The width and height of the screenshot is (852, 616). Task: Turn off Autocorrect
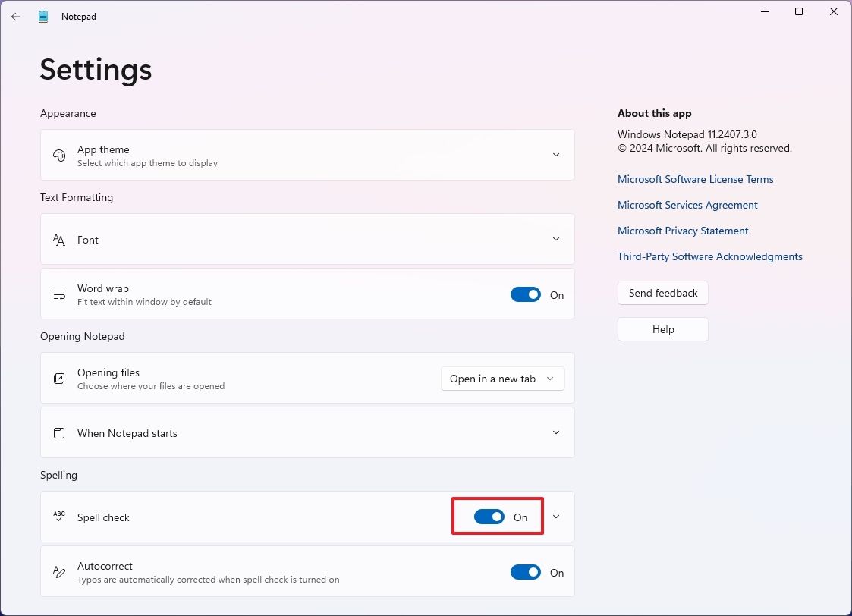[525, 572]
